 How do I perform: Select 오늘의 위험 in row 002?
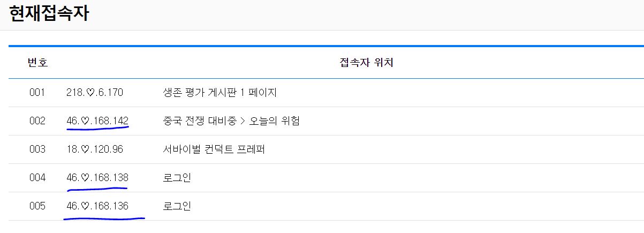pyautogui.click(x=275, y=121)
